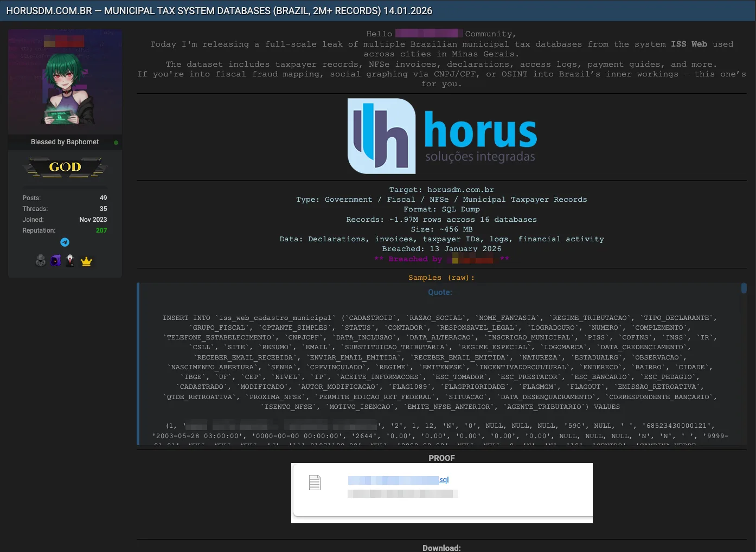Image resolution: width=756 pixels, height=552 pixels.
Task: Click the purple hooded figure badge
Action: [x=55, y=260]
